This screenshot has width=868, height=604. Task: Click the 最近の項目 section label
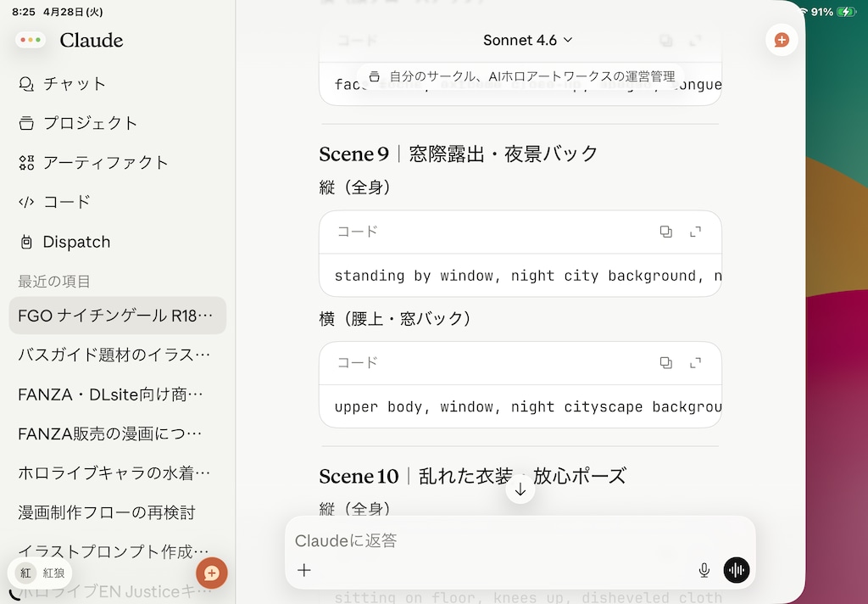pos(53,282)
